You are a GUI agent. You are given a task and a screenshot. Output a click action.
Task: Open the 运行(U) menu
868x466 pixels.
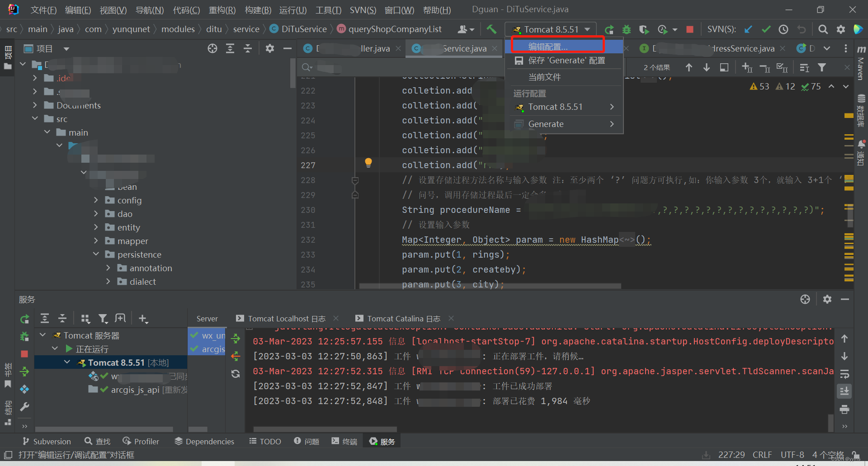tap(293, 10)
